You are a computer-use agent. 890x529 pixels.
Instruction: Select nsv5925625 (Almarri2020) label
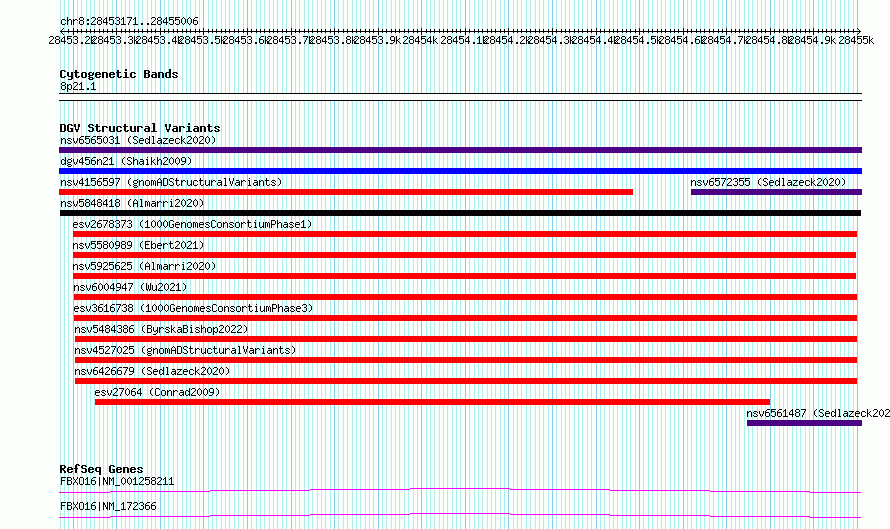coord(144,266)
